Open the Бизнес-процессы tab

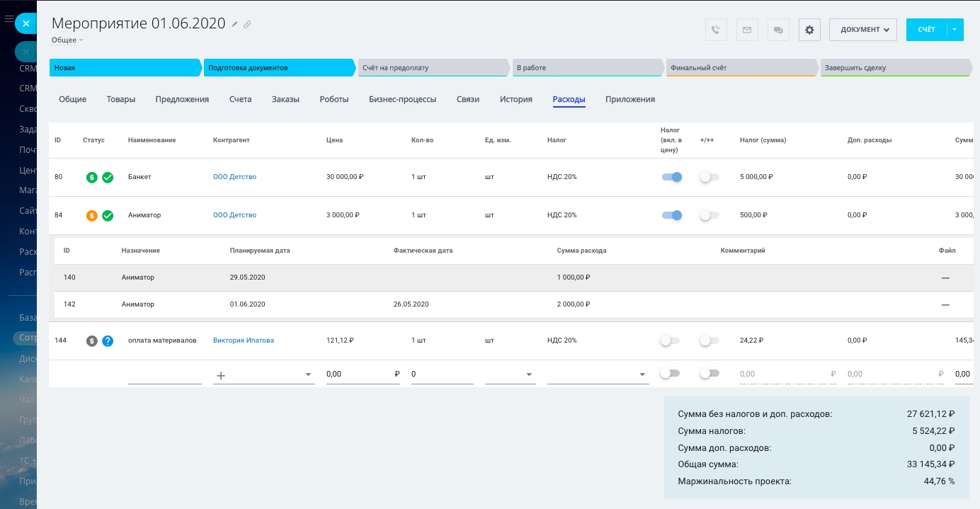pyautogui.click(x=403, y=99)
